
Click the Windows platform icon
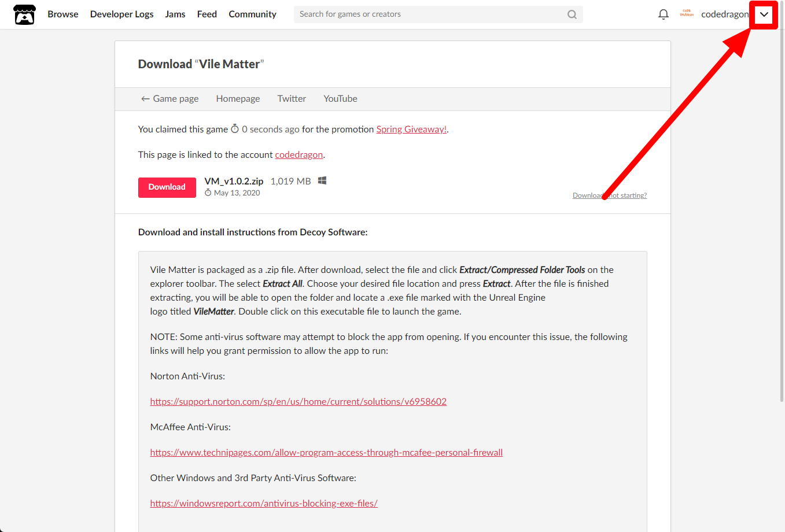click(322, 181)
